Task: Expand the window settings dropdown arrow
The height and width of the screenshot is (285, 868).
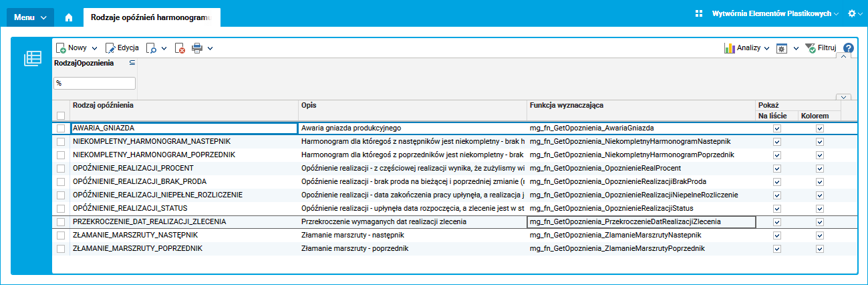Action: click(796, 49)
